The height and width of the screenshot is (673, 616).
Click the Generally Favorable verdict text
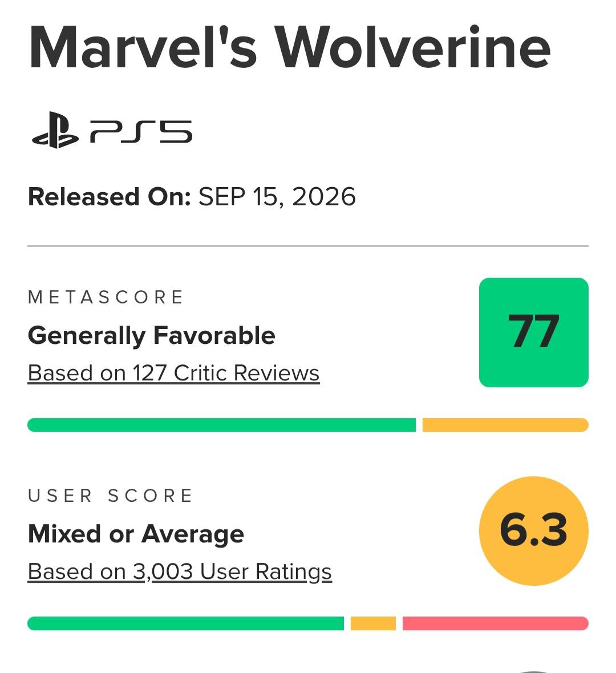(152, 335)
